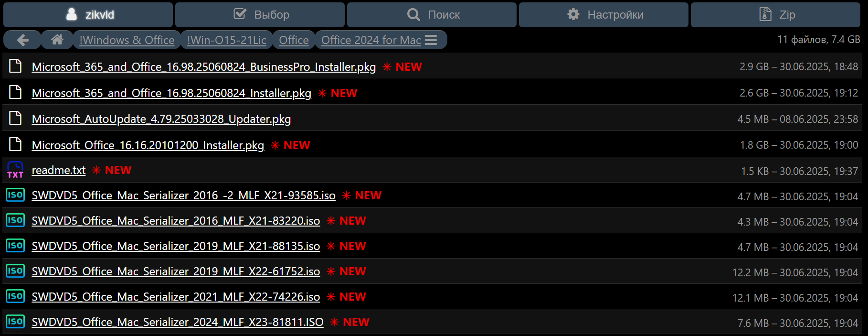Click the TXT icon of readme.txt

[x=15, y=170]
